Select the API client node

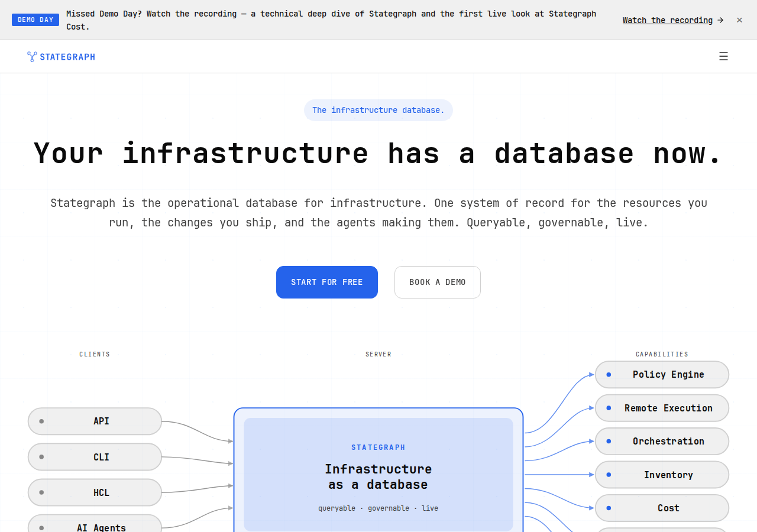pyautogui.click(x=95, y=421)
